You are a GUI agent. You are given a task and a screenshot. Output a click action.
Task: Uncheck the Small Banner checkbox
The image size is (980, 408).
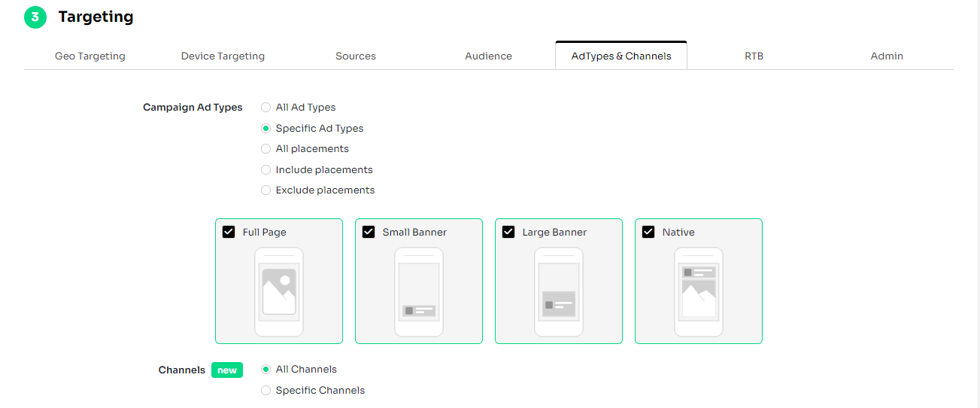point(369,232)
